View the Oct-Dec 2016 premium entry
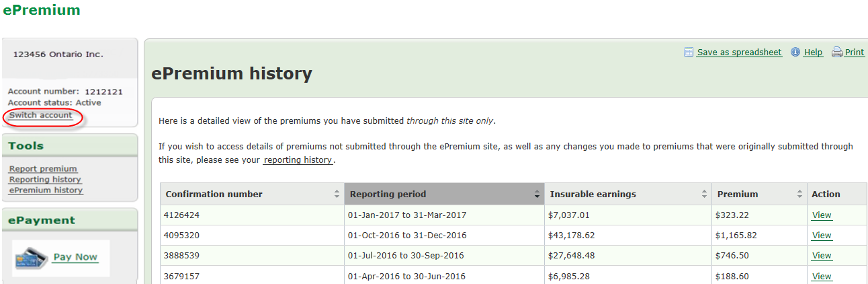This screenshot has width=868, height=284. click(x=822, y=236)
